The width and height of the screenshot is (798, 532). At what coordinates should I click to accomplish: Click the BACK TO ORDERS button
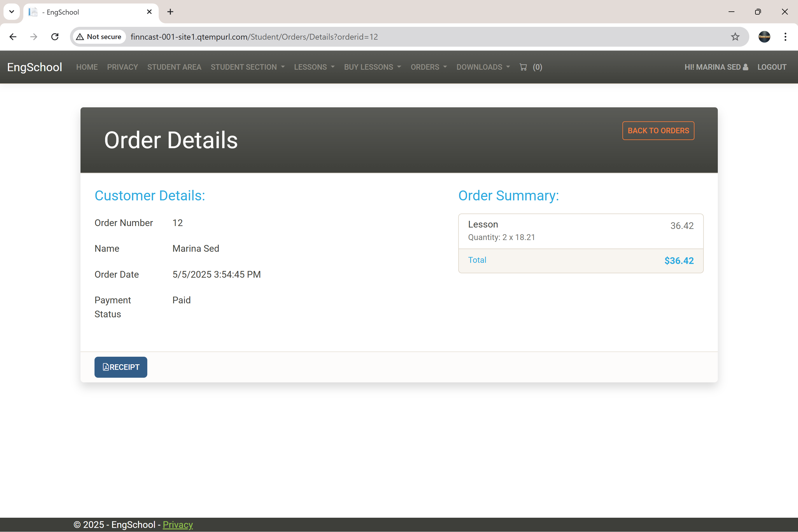pyautogui.click(x=658, y=131)
